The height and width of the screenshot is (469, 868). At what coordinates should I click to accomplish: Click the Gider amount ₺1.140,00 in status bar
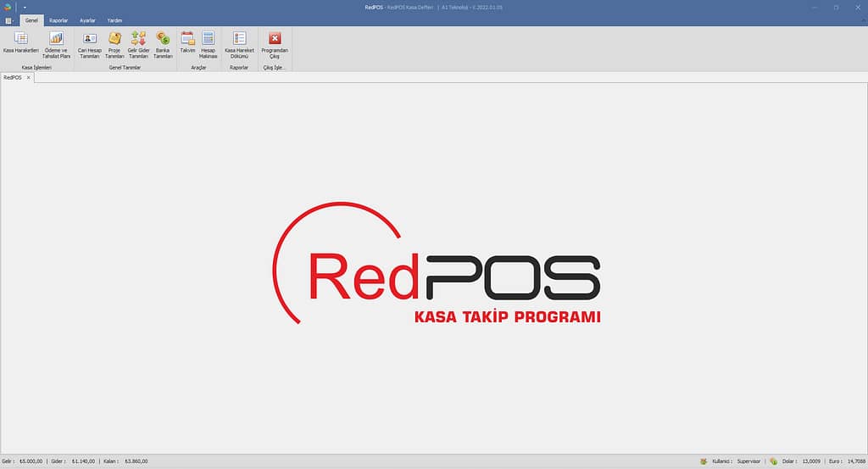pos(84,461)
